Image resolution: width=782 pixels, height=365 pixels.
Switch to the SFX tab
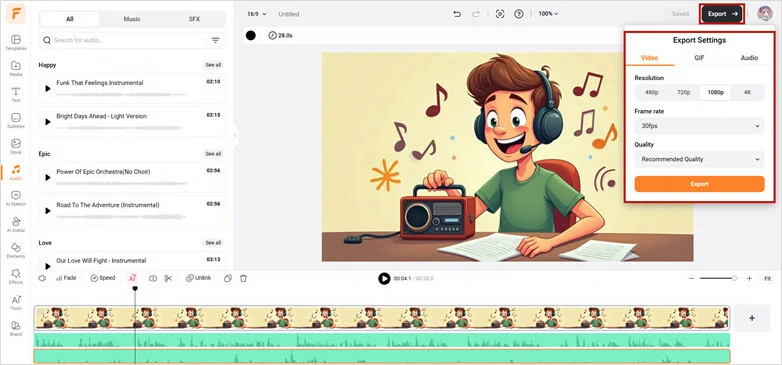[194, 19]
